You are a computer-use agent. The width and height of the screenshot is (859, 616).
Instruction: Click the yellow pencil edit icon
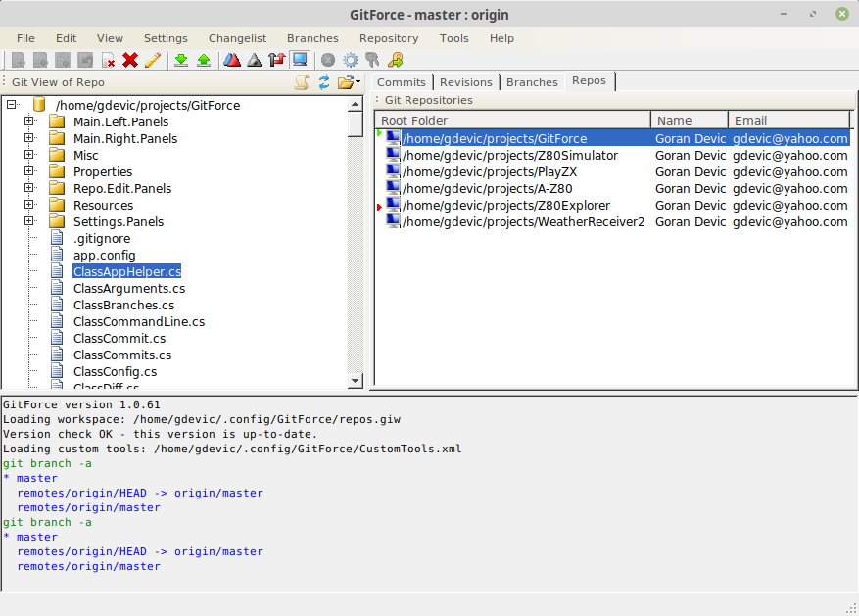click(x=153, y=60)
